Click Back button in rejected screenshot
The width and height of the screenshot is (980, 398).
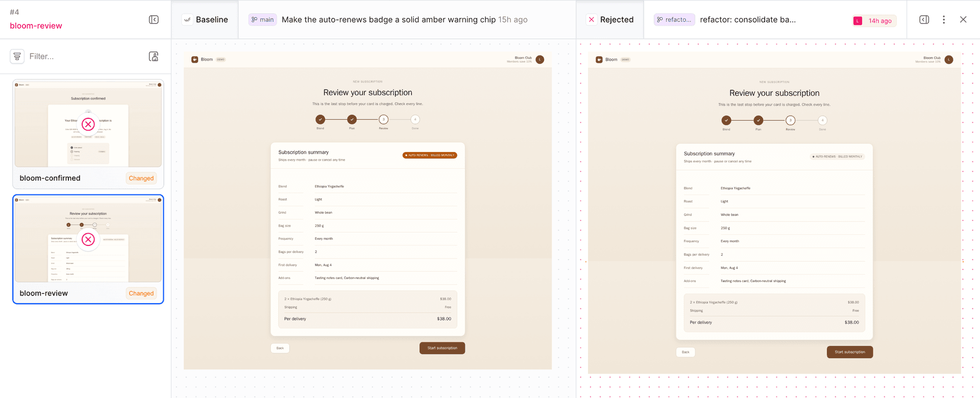(x=685, y=352)
